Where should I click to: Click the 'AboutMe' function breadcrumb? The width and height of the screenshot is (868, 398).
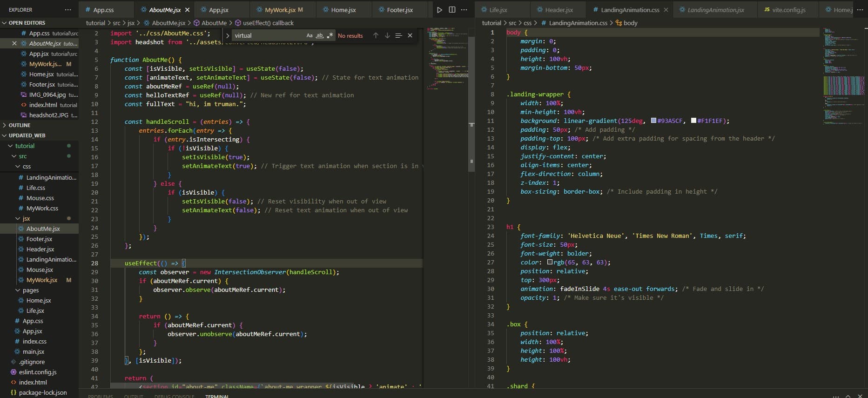214,23
